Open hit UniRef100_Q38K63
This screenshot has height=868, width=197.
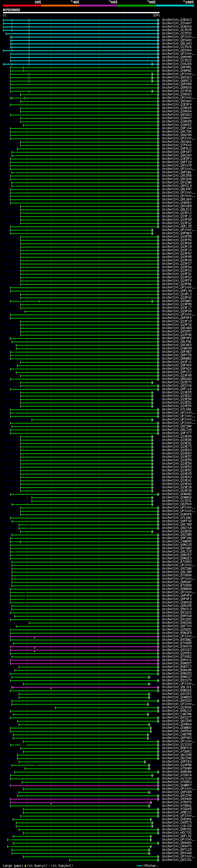coord(176,94)
